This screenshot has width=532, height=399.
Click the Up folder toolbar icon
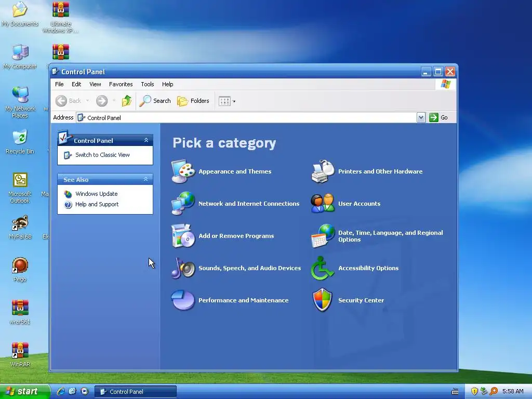tap(127, 101)
